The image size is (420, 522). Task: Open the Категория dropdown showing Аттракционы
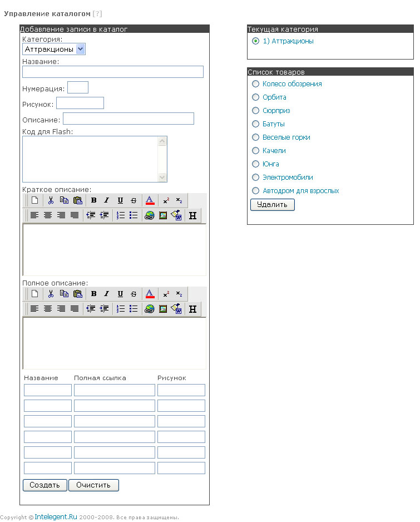coord(54,50)
